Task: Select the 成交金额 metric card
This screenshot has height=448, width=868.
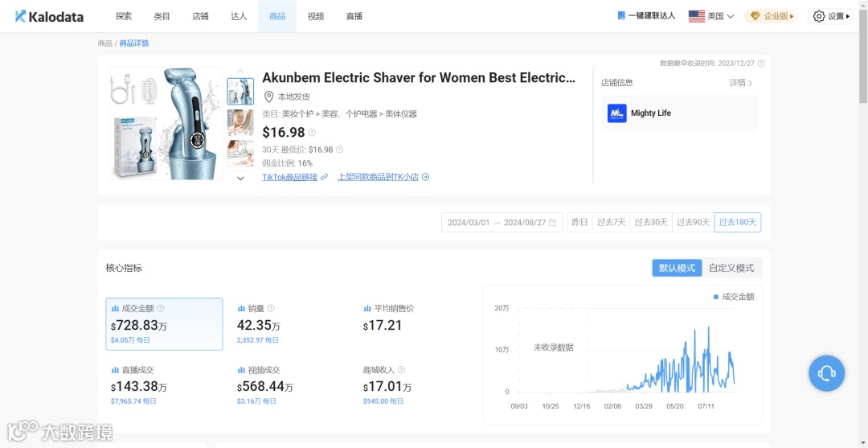Action: click(165, 324)
